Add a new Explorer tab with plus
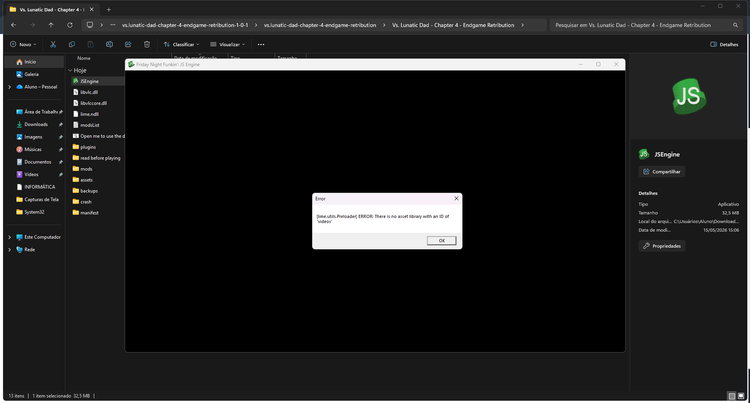Image resolution: width=750 pixels, height=403 pixels. [x=109, y=10]
